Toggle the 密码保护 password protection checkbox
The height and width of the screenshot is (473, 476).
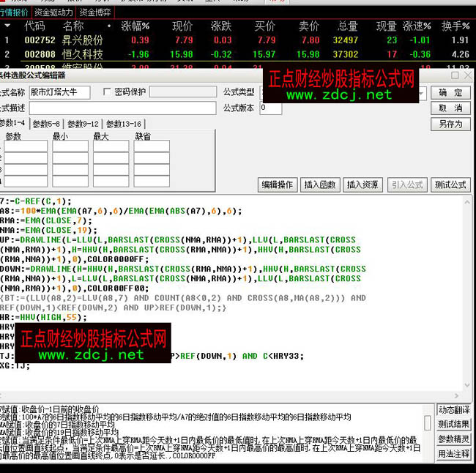point(108,92)
